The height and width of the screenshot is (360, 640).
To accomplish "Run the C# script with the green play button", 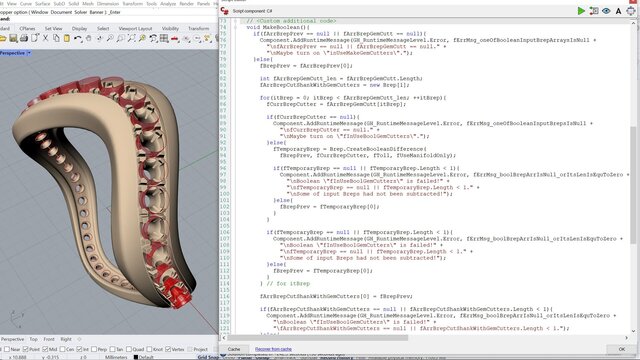I will (x=581, y=11).
